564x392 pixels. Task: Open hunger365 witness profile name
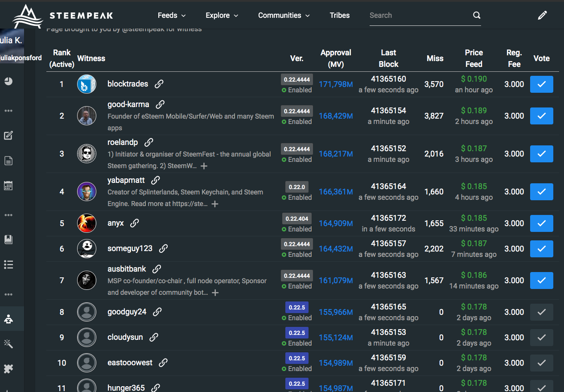(126, 388)
